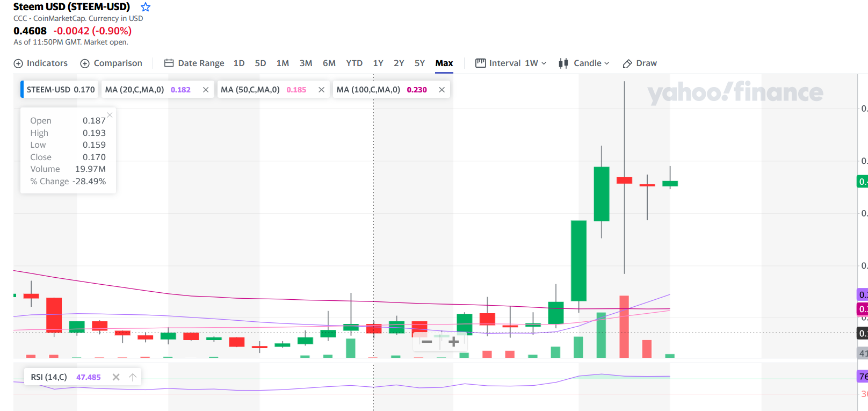The image size is (868, 411).
Task: Select the YTD date range
Action: [355, 63]
